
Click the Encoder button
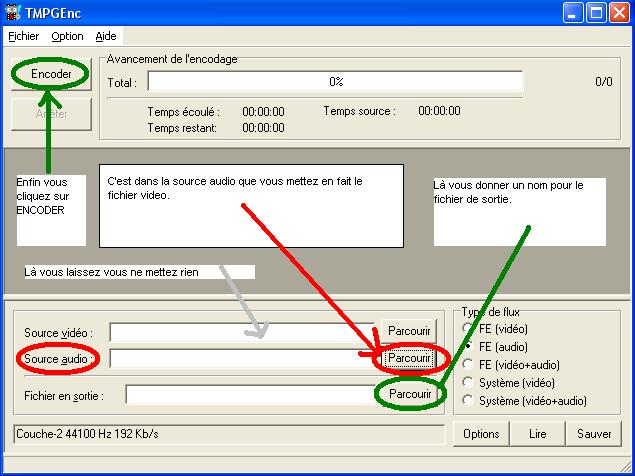pyautogui.click(x=51, y=74)
